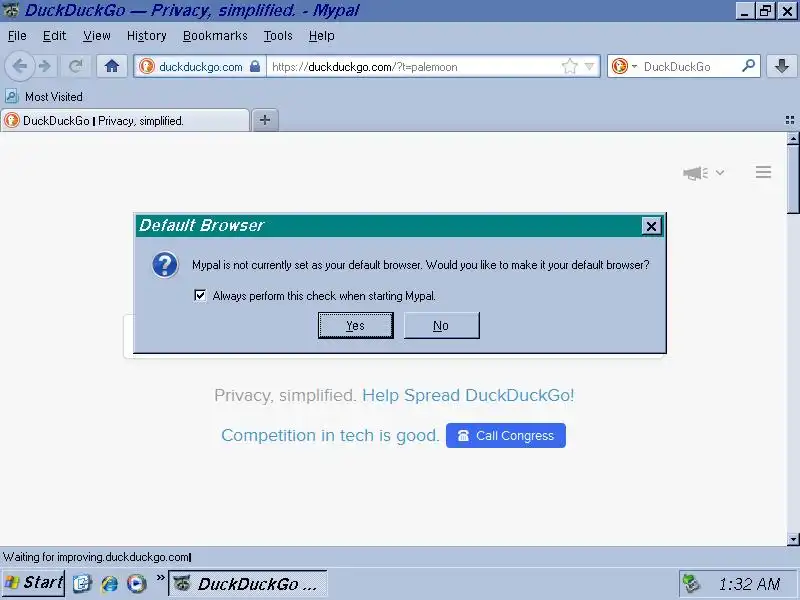Open the Bookmarks menu
This screenshot has width=800, height=600.
coord(215,36)
